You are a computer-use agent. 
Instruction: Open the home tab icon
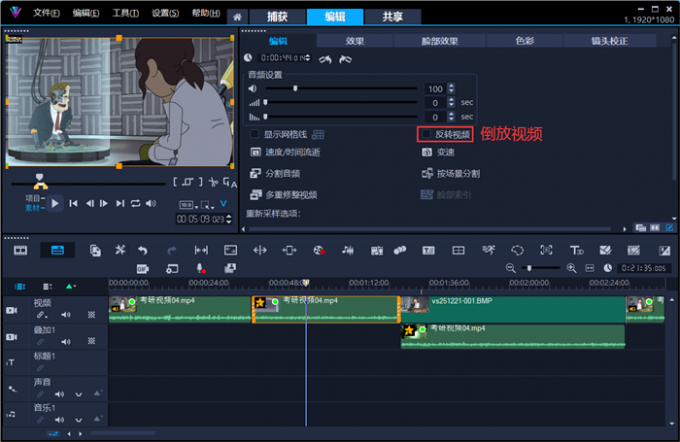coord(237,16)
